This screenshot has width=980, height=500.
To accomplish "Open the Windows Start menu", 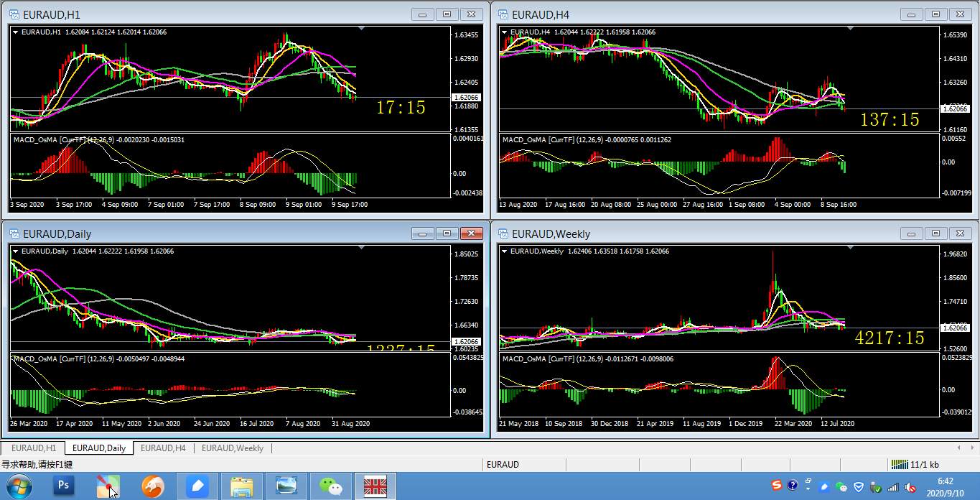I will [19, 486].
